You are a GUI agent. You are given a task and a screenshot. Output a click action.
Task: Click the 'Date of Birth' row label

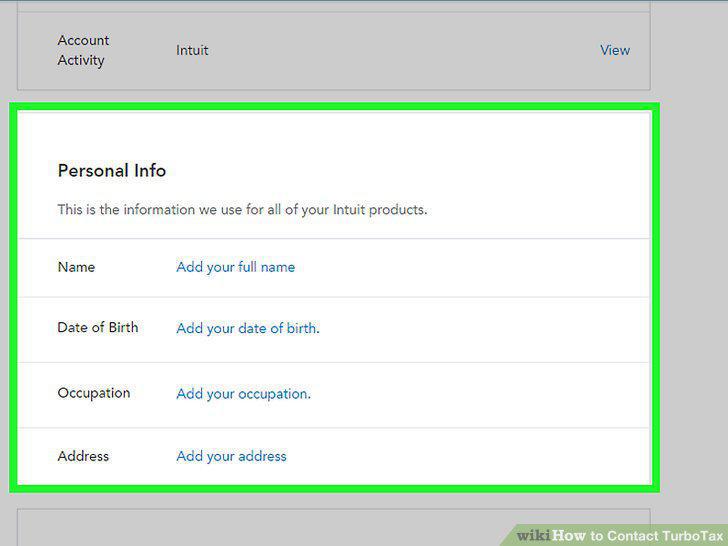[98, 328]
